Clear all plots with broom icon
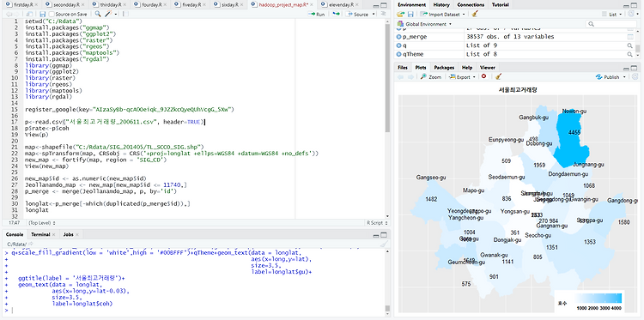Screen dimensions: 644x320 tap(498, 76)
